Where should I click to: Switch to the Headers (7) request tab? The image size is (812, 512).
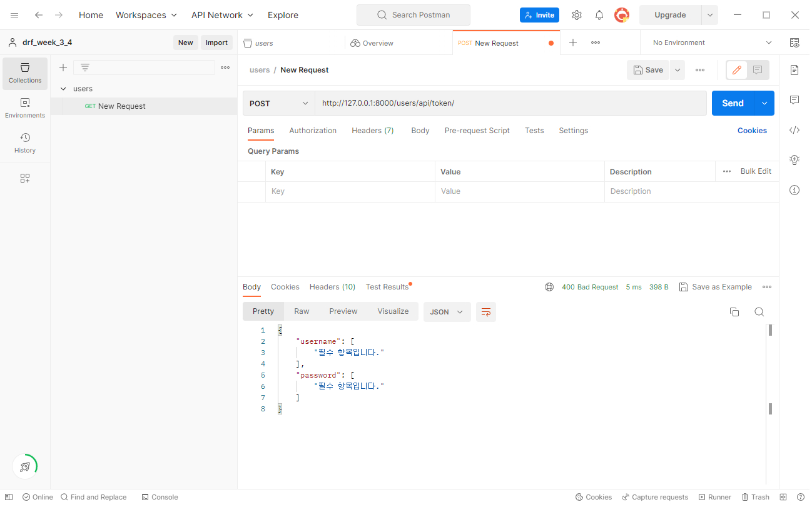(373, 131)
